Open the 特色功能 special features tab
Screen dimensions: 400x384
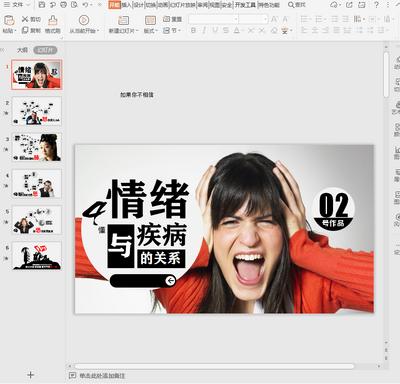[269, 5]
